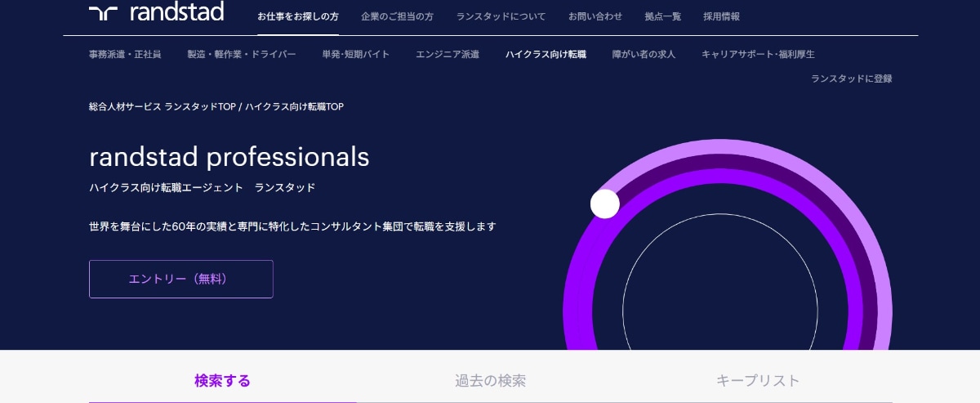Switch to キープリスト tab
The width and height of the screenshot is (980, 403).
[x=758, y=381]
